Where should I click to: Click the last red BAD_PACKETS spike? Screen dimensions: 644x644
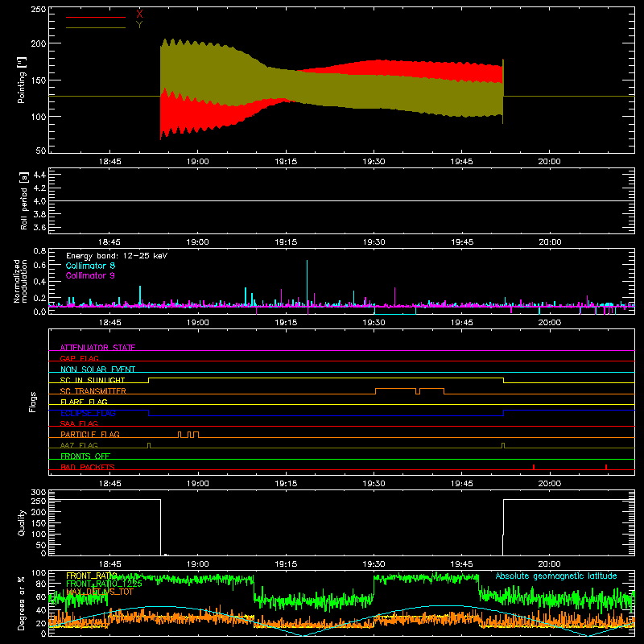[606, 467]
